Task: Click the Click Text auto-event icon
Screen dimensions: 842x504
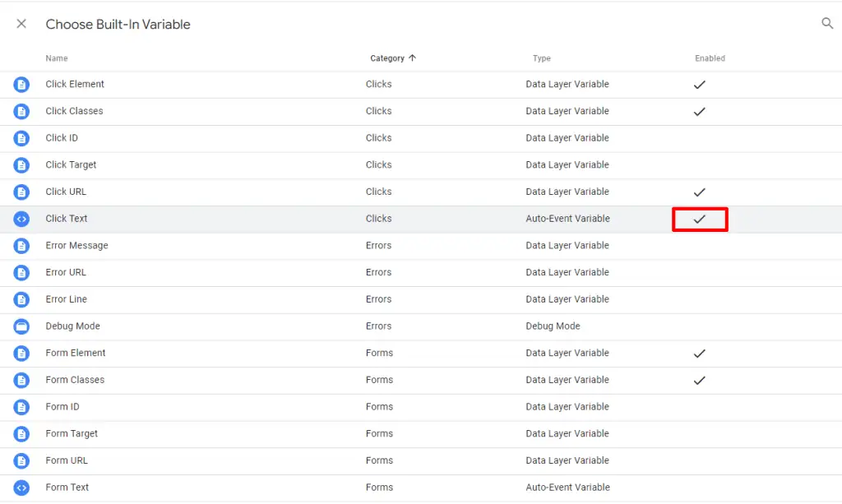Action: click(21, 219)
